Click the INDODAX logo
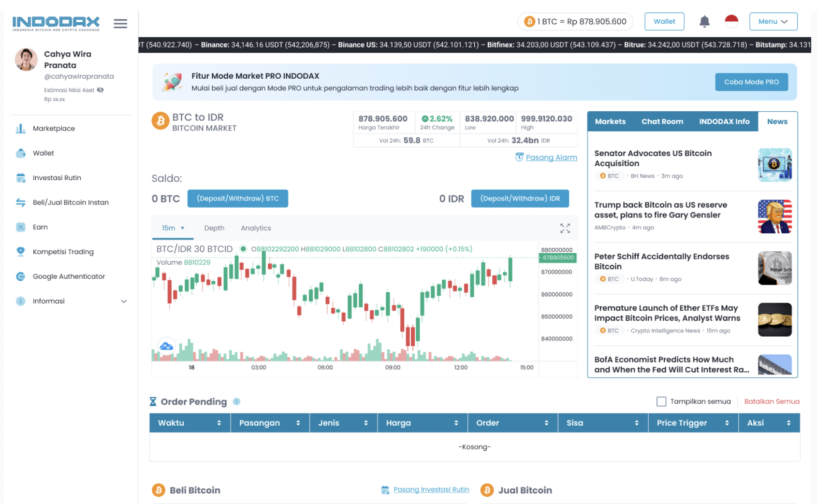Screen dimensions: 817x504 point(56,23)
